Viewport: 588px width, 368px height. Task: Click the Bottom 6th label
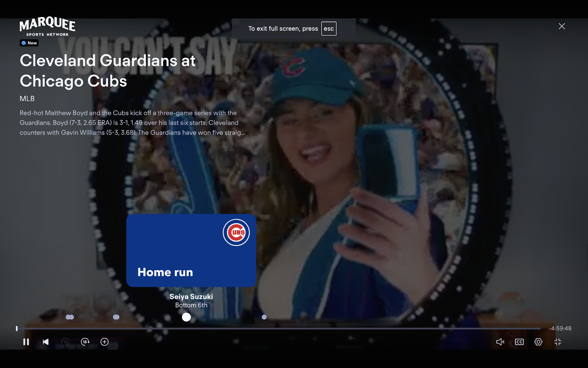[x=191, y=305]
